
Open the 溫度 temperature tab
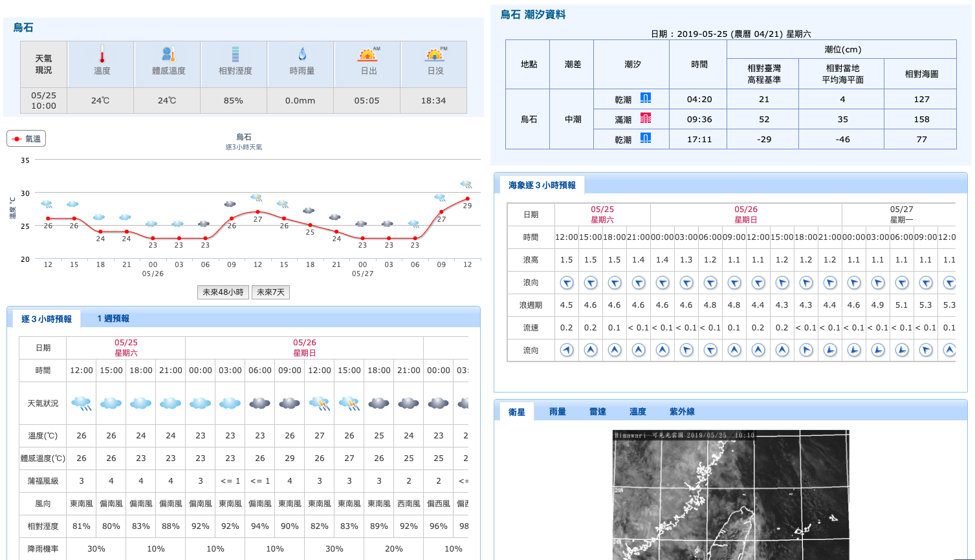point(638,412)
